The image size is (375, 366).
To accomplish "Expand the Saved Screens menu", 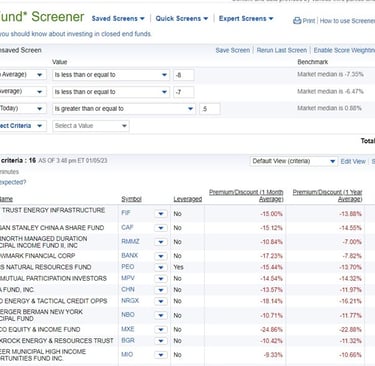I will [x=118, y=19].
